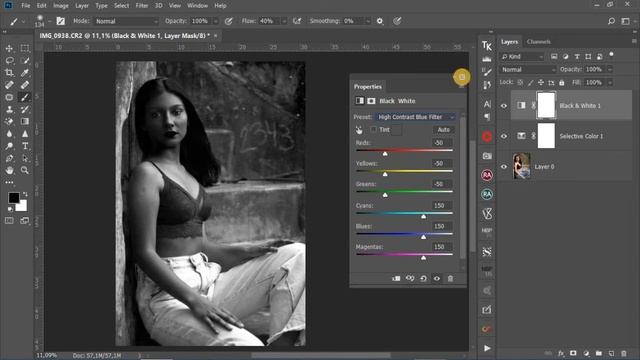Toggle pressure for opacity icon
This screenshot has height=360, width=640.
coord(229,21)
